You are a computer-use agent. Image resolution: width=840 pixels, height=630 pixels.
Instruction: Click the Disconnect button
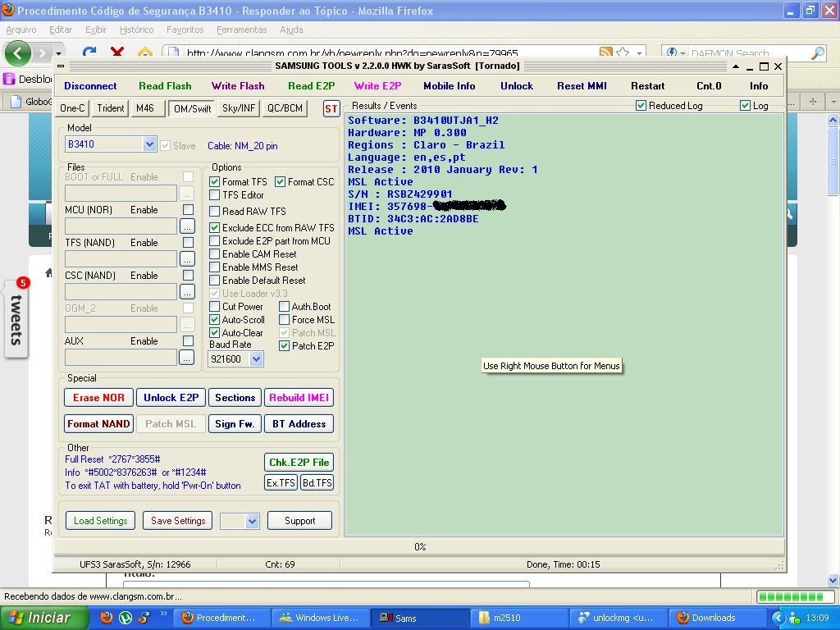[x=90, y=85]
